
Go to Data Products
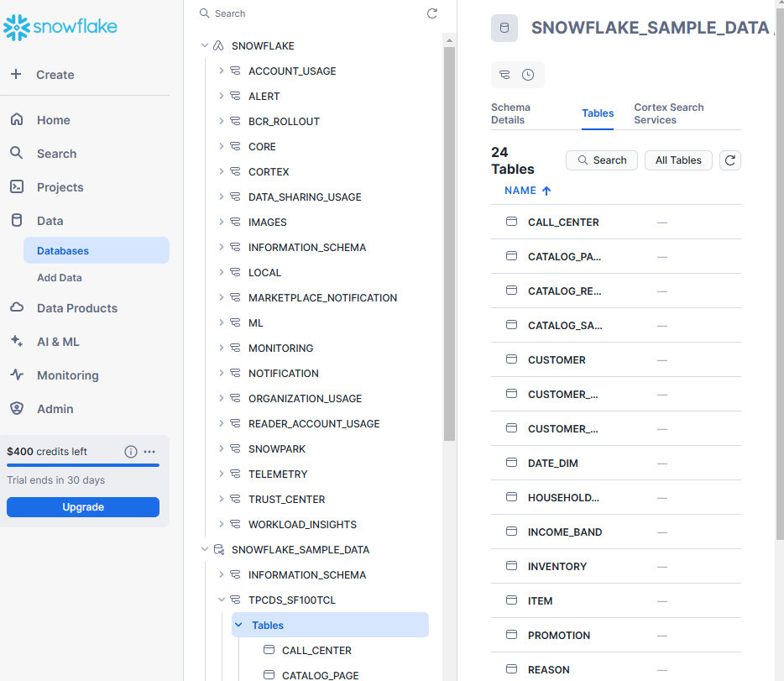pyautogui.click(x=77, y=308)
